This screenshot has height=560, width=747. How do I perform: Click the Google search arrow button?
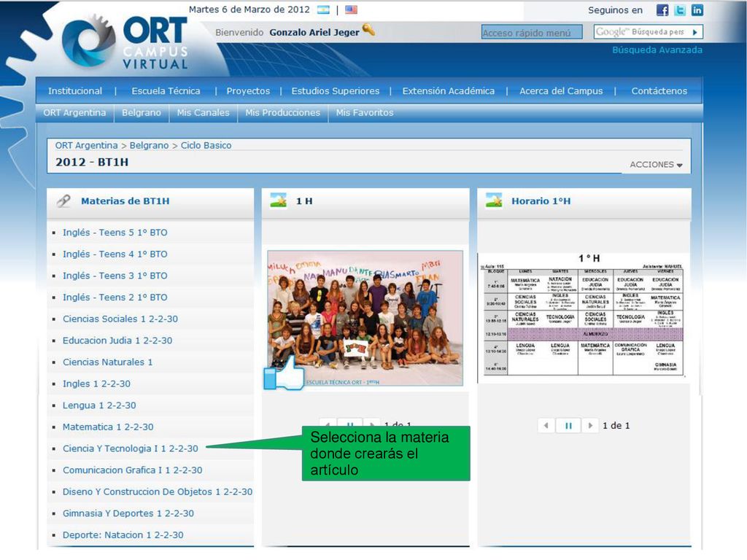point(695,32)
